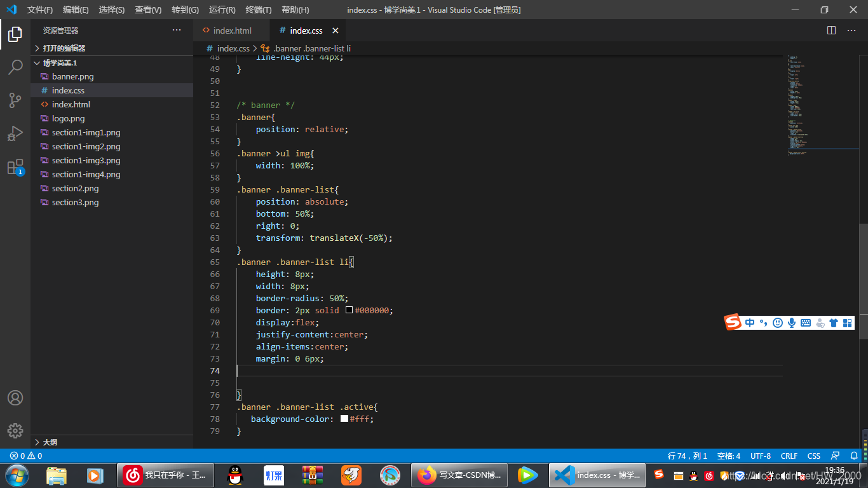Click the Sogou IME logo
This screenshot has height=488, width=868.
[733, 322]
